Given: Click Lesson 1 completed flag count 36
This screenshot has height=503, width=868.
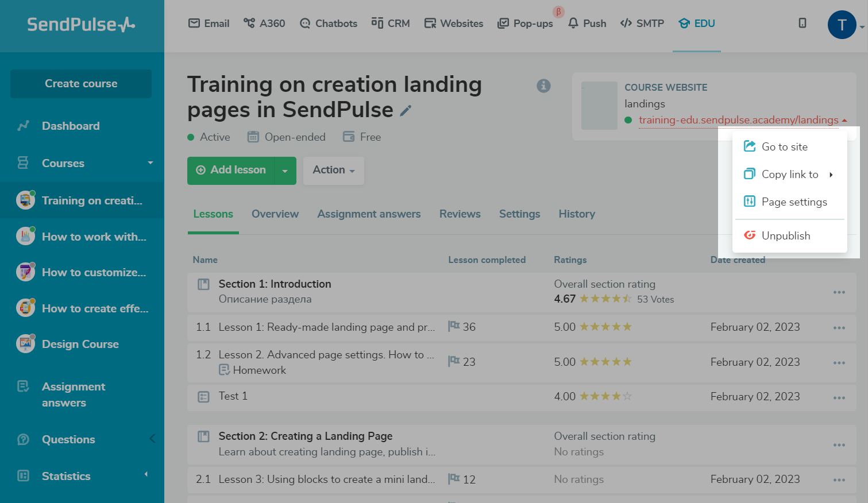Looking at the screenshot, I should 462,327.
